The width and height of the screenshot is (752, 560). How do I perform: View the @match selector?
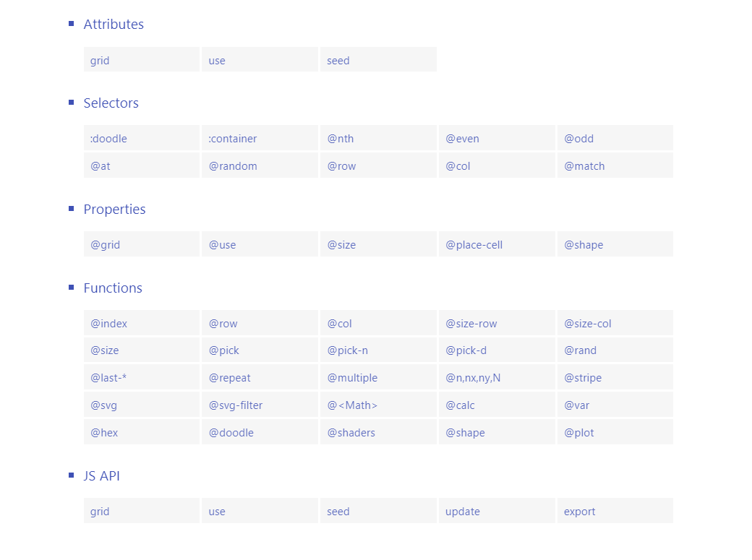615,165
